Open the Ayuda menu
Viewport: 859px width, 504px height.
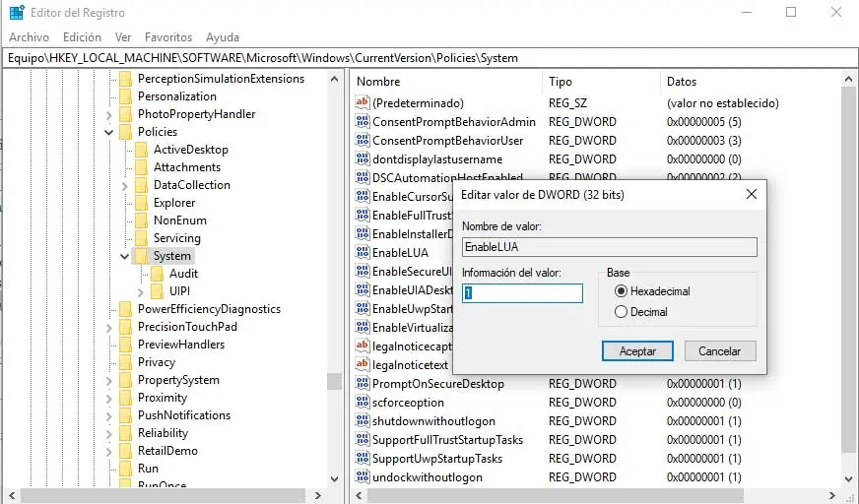pos(223,37)
